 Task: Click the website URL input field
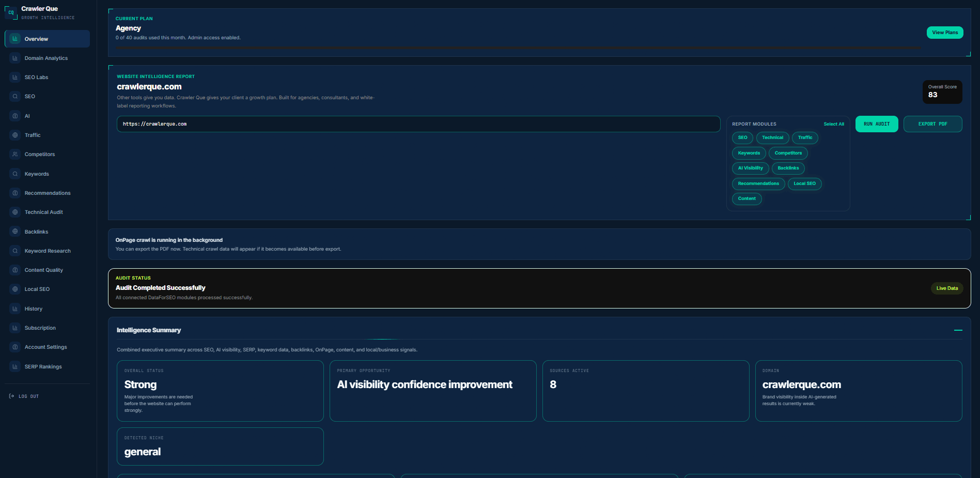(x=418, y=124)
